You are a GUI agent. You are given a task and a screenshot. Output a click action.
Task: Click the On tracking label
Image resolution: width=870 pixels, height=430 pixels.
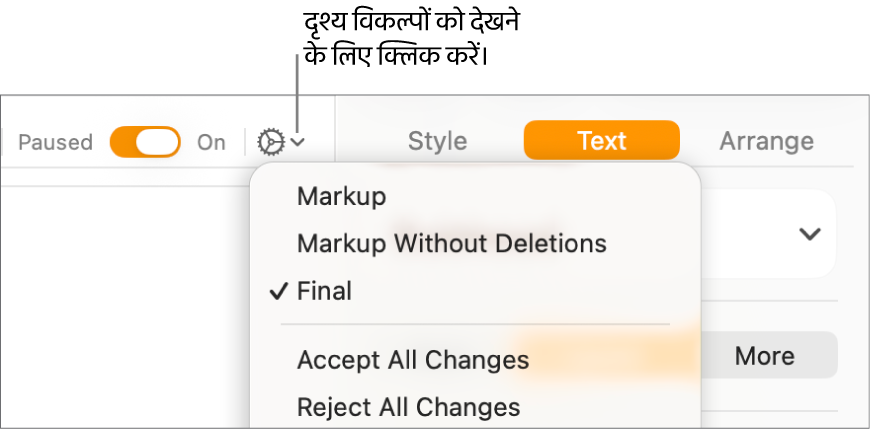pyautogui.click(x=211, y=142)
